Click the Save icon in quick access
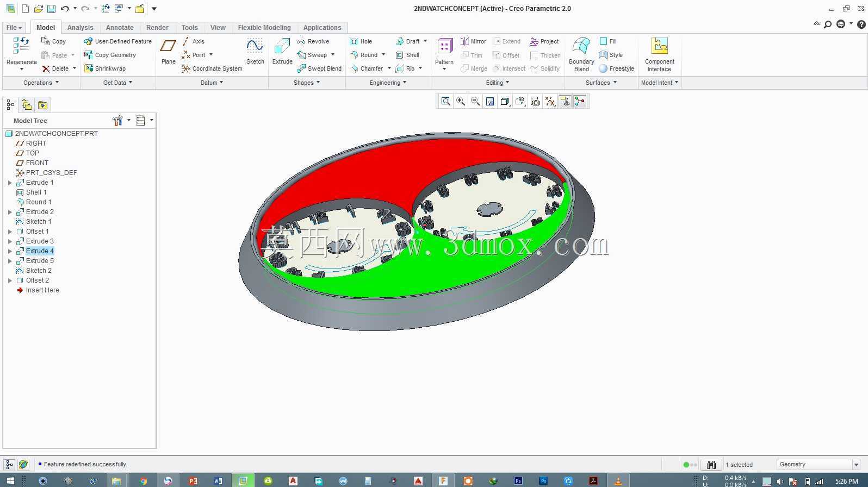Image resolution: width=868 pixels, height=487 pixels. [x=51, y=9]
